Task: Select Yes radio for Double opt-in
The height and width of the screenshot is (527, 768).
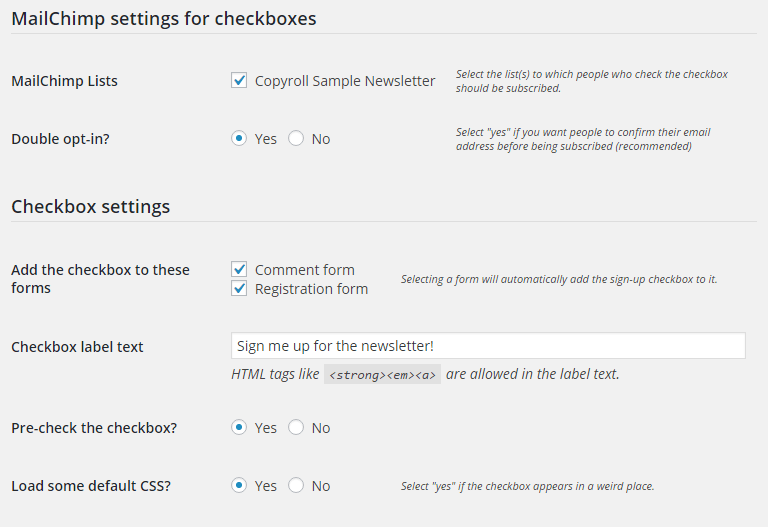Action: coord(239,139)
